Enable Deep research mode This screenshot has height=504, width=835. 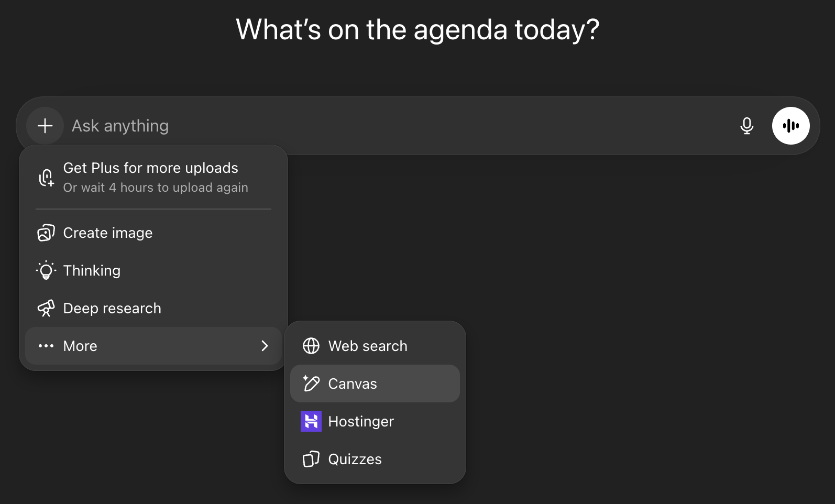pos(112,308)
